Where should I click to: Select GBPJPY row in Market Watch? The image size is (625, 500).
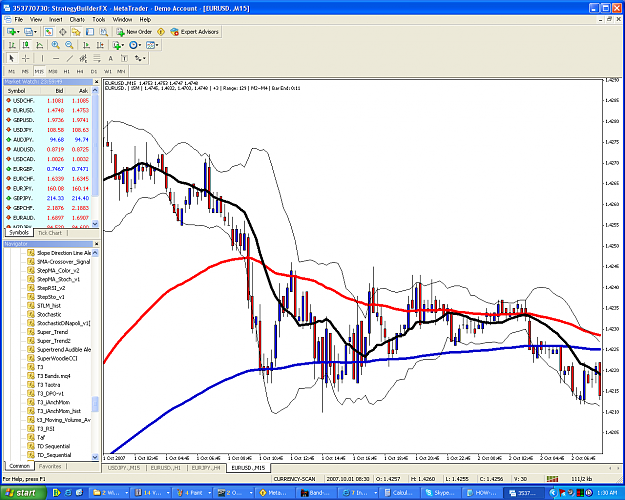[x=48, y=198]
